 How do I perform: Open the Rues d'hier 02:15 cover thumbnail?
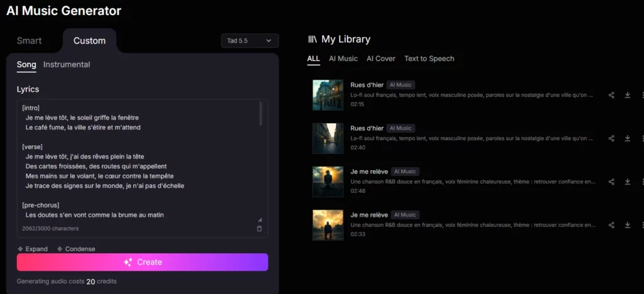point(328,95)
